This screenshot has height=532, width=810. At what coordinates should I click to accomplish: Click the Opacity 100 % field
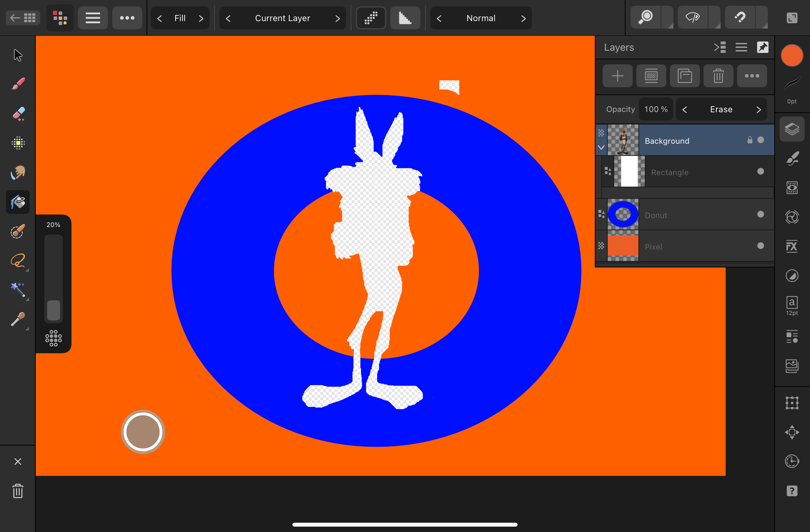coord(656,109)
